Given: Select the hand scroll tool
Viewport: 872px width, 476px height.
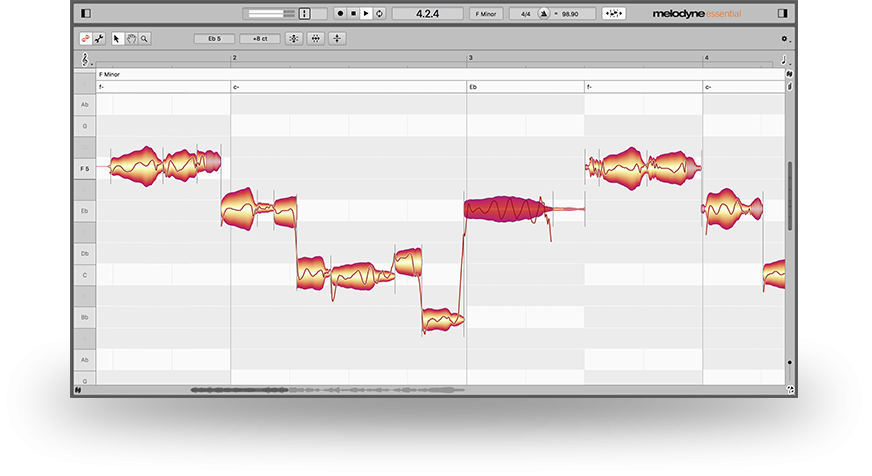Looking at the screenshot, I should (131, 39).
